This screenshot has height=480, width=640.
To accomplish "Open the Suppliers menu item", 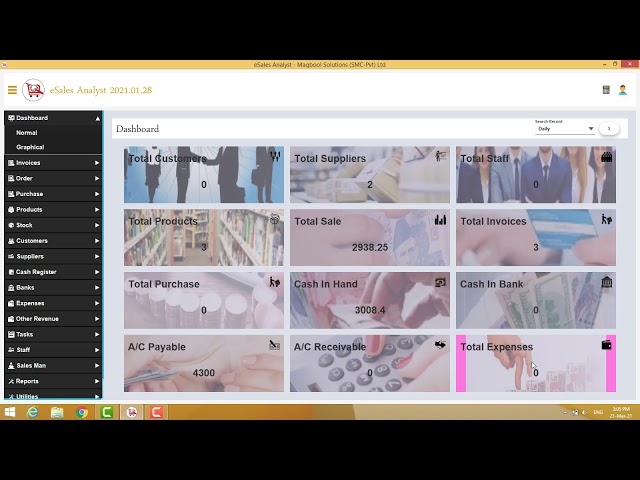I will point(53,256).
